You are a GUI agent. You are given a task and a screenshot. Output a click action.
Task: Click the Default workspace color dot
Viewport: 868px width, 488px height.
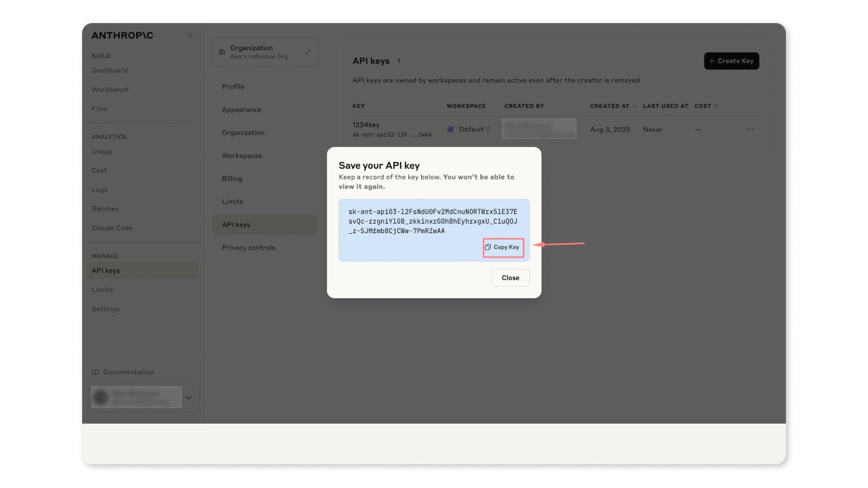[x=450, y=129]
